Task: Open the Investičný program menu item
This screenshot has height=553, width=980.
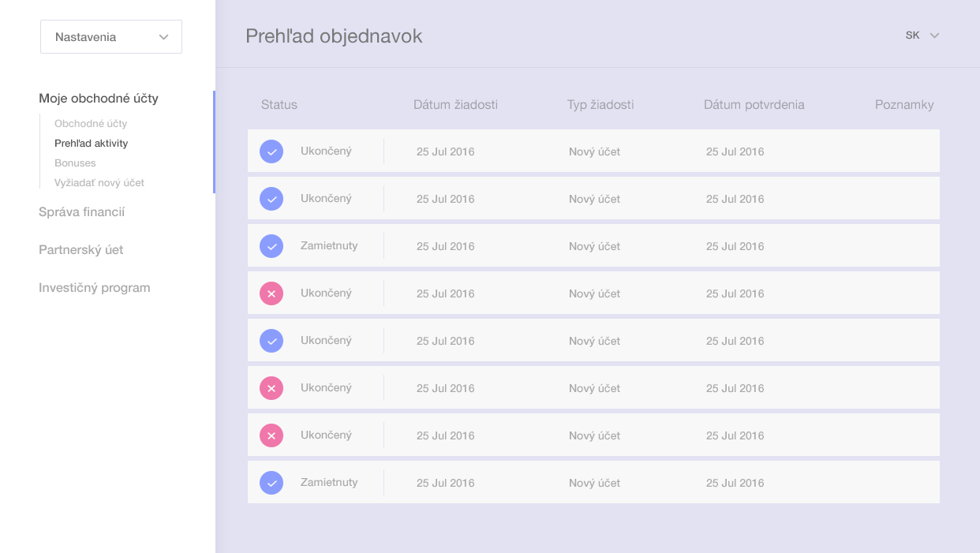Action: [95, 288]
